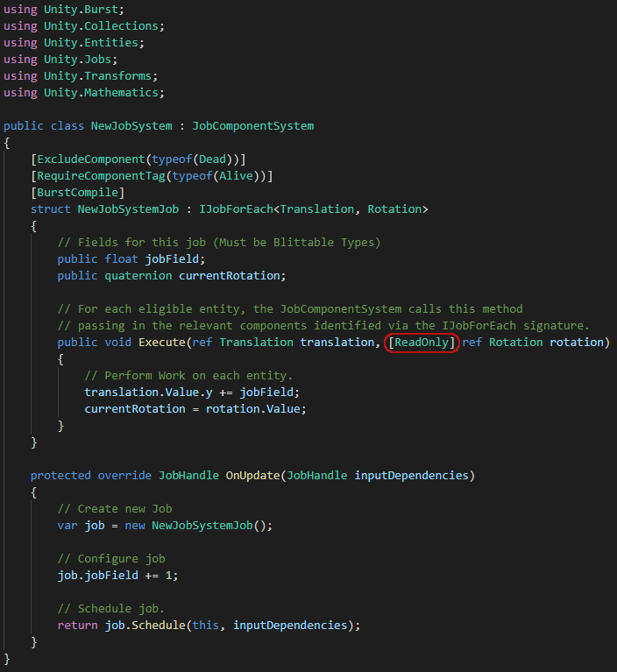Screen dimensions: 617x672
Task: Click the 'using Unity.Mathematics;' line
Action: pyautogui.click(x=84, y=93)
